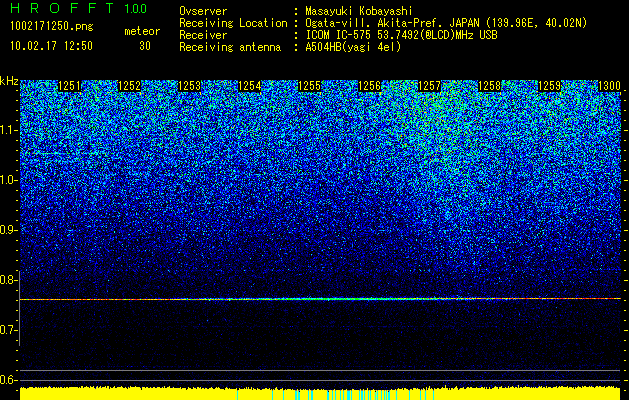Click the 1259 time marker
This screenshot has width=629, height=400.
coord(549,86)
